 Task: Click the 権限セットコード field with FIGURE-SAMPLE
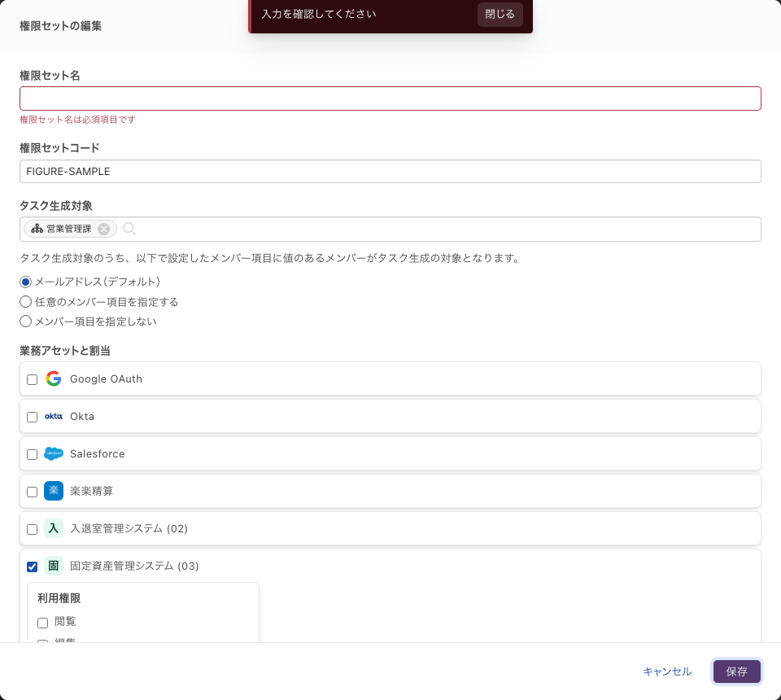point(390,172)
